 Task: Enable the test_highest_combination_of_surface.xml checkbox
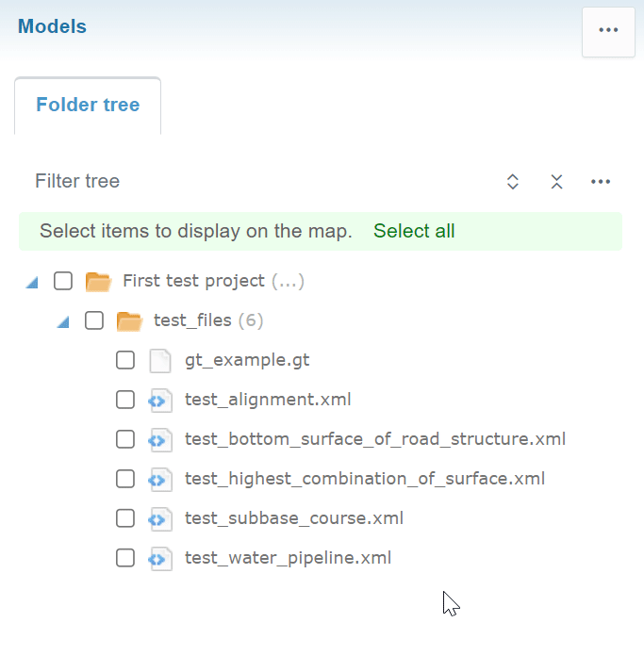[x=125, y=479]
